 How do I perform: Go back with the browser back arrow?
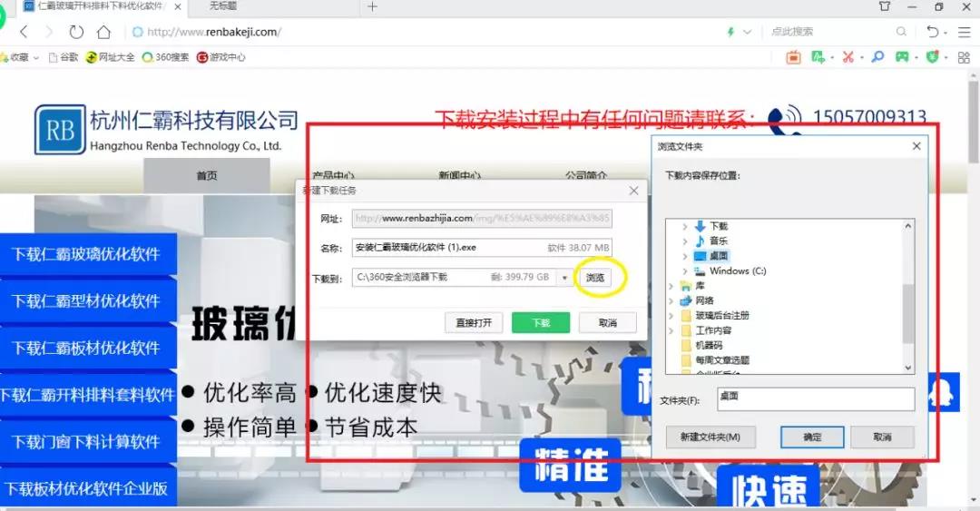24,32
